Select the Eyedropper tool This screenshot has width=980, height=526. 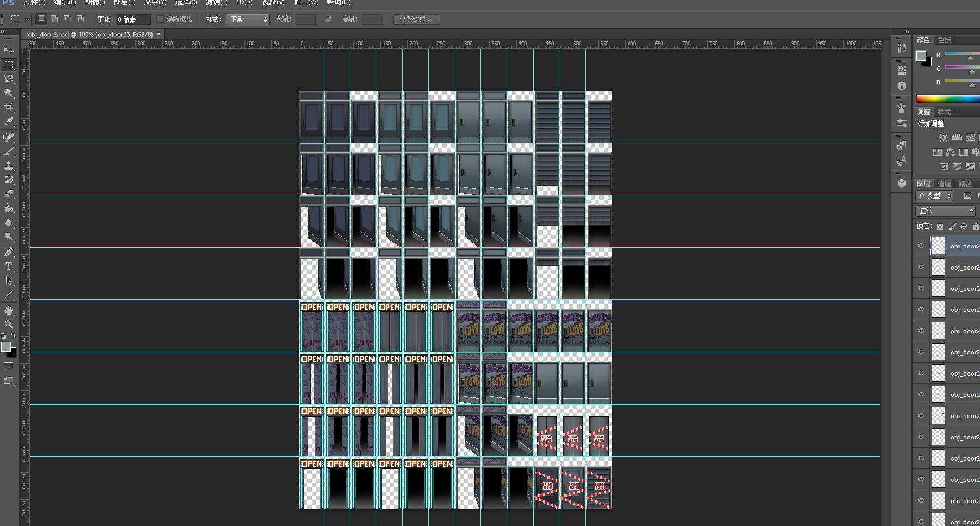(x=9, y=121)
